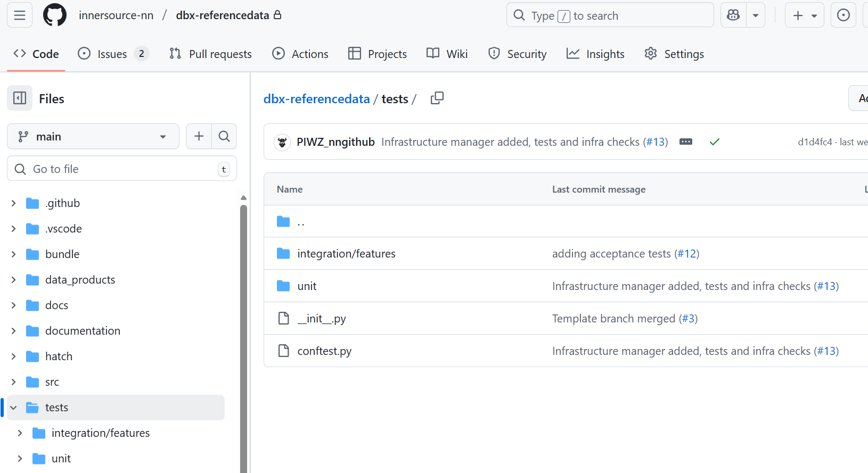Focus the Go to file field
Image resolution: width=868 pixels, height=473 pixels.
coord(122,169)
